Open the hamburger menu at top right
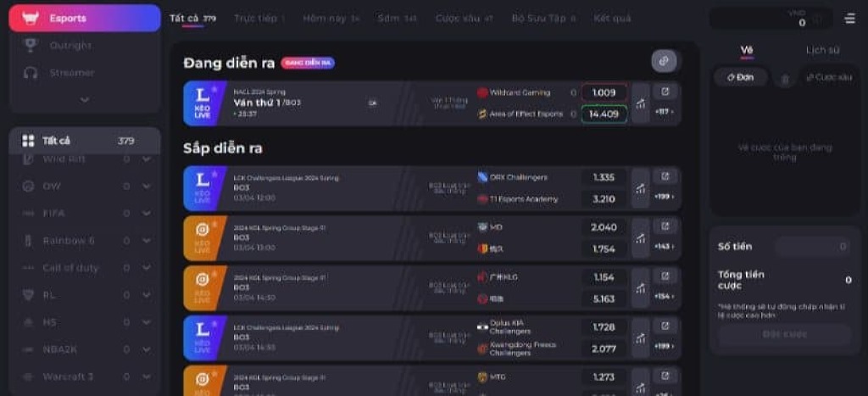This screenshot has width=868, height=396. (849, 18)
